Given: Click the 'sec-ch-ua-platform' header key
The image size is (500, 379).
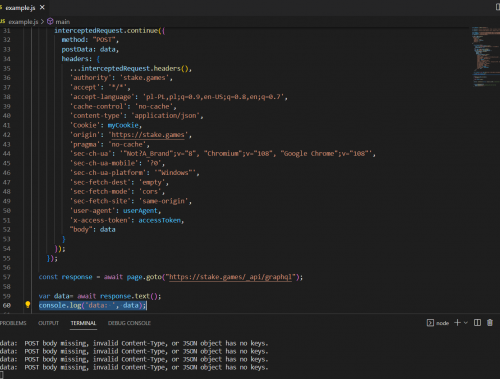Looking at the screenshot, I should (x=108, y=173).
